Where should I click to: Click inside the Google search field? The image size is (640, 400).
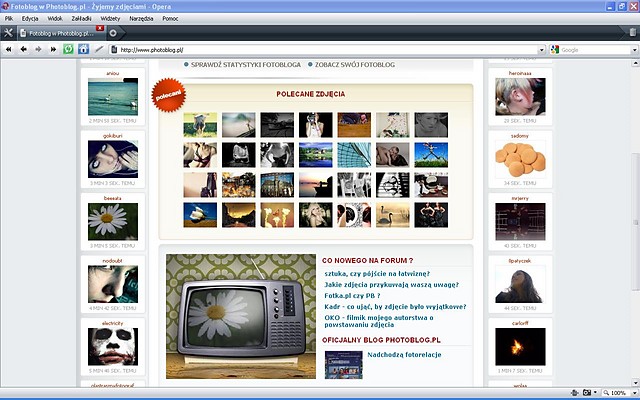[x=595, y=50]
